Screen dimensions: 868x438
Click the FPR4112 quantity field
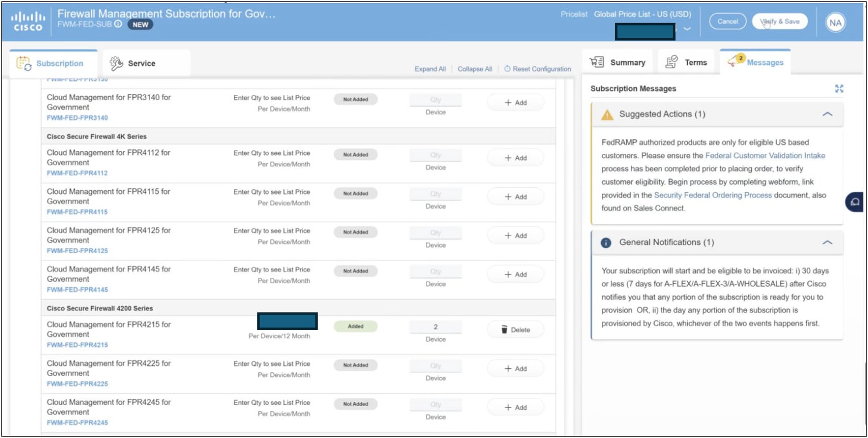(x=436, y=155)
